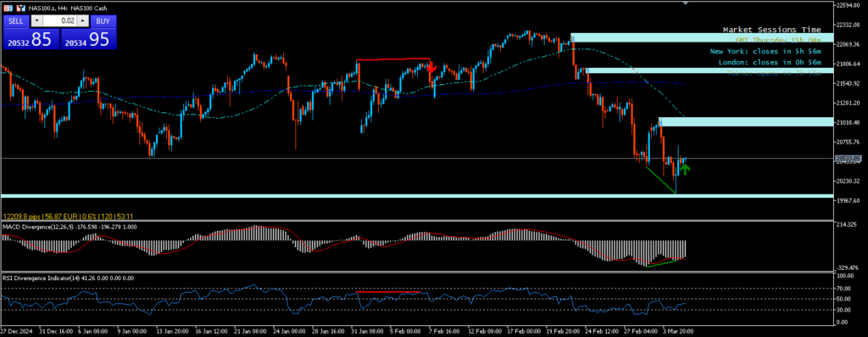Click the 21018.48 price scale label

click(849, 122)
